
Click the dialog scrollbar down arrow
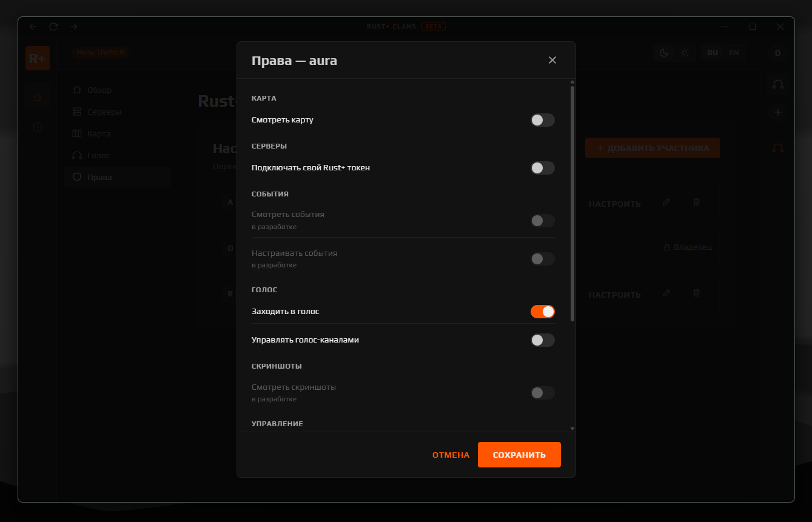(572, 428)
